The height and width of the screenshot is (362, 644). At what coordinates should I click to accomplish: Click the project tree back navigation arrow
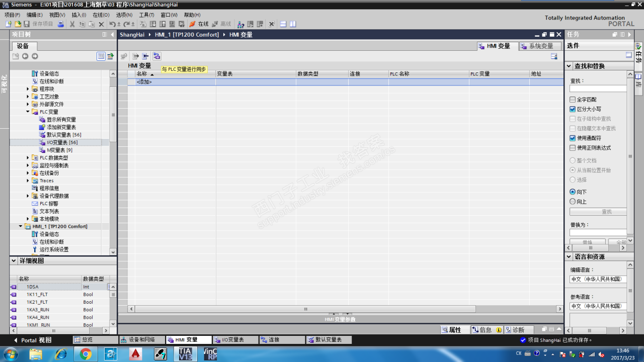tap(25, 56)
